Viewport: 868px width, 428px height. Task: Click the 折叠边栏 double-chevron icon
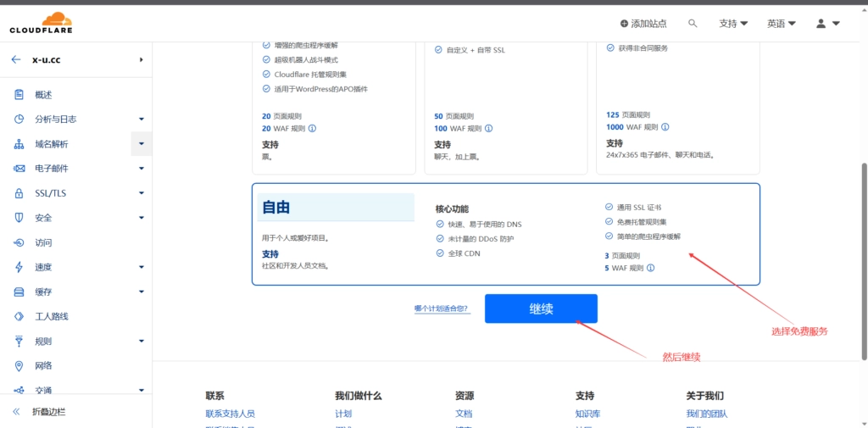click(x=17, y=412)
